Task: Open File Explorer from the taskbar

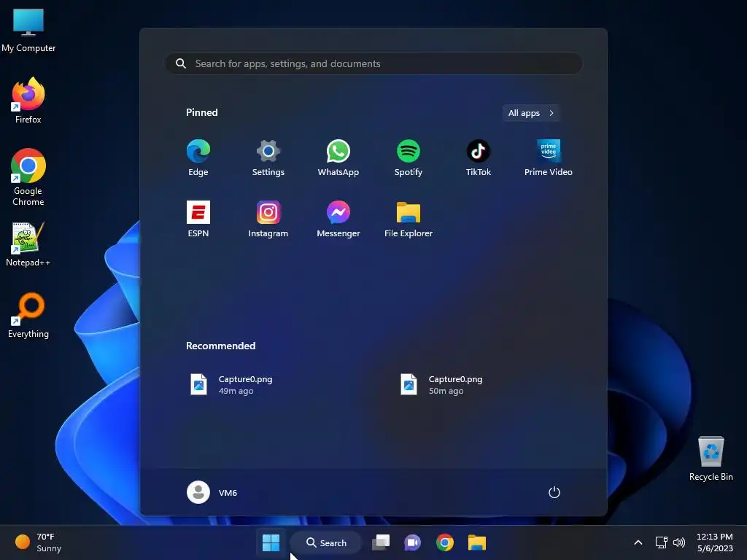Action: (x=477, y=542)
